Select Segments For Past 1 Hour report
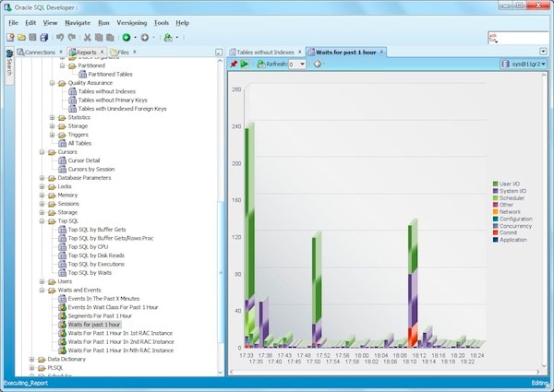 (x=100, y=316)
